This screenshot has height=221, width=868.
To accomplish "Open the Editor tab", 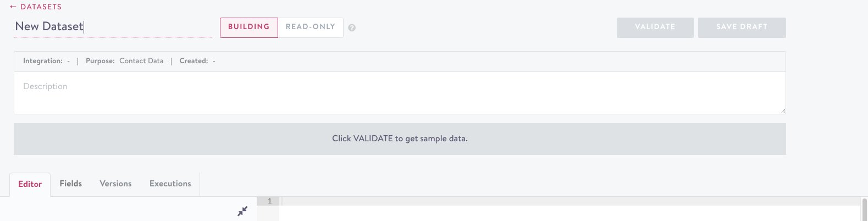I will click(30, 184).
